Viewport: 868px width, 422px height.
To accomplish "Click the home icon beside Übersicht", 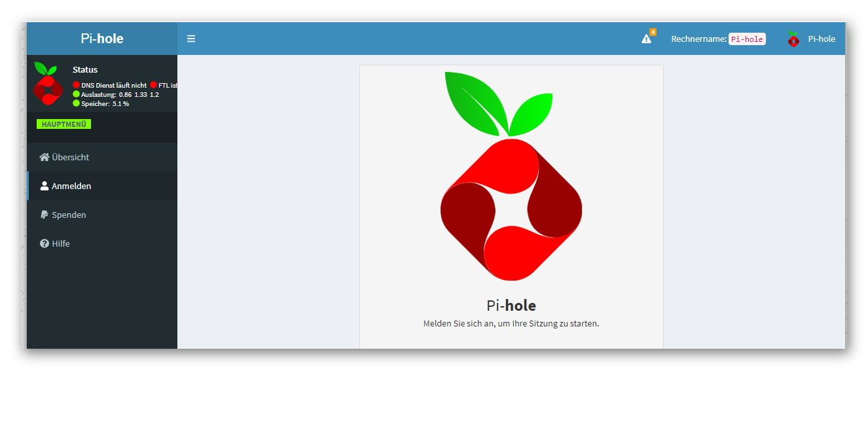I will tap(45, 157).
